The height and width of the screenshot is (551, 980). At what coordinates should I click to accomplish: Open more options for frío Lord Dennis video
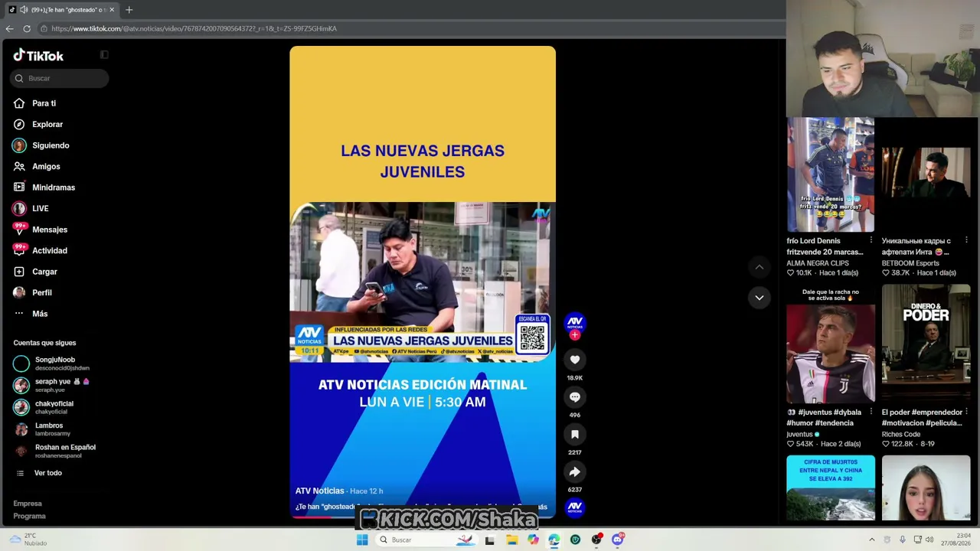pos(871,240)
